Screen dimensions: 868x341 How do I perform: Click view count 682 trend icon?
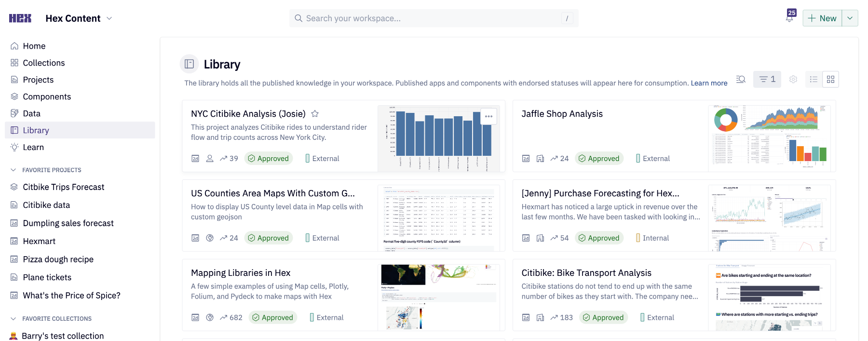[x=224, y=317]
